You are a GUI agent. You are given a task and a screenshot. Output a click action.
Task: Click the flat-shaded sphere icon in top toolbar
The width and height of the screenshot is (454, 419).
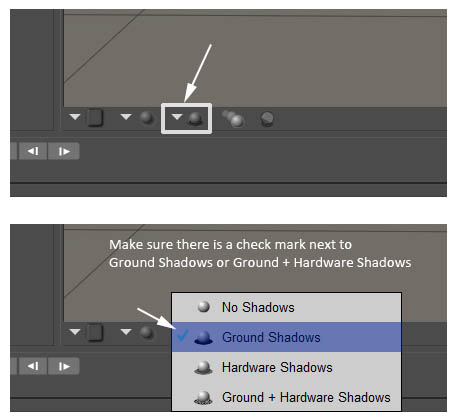point(267,119)
